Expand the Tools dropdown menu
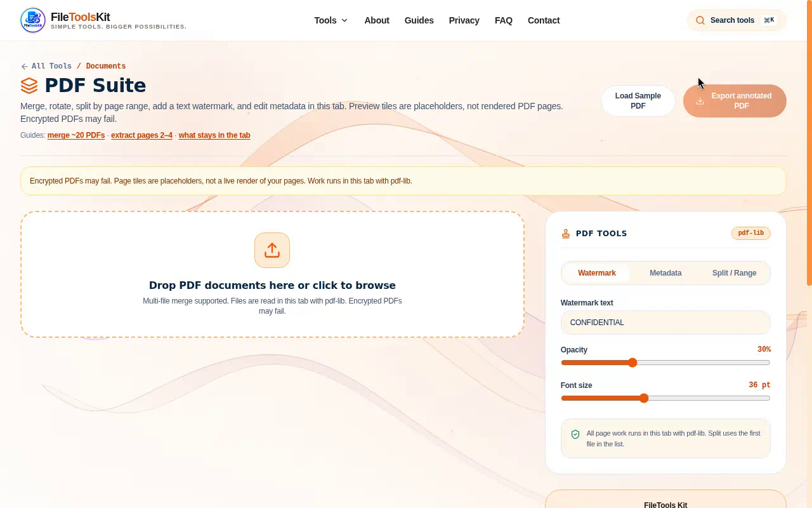 (331, 20)
